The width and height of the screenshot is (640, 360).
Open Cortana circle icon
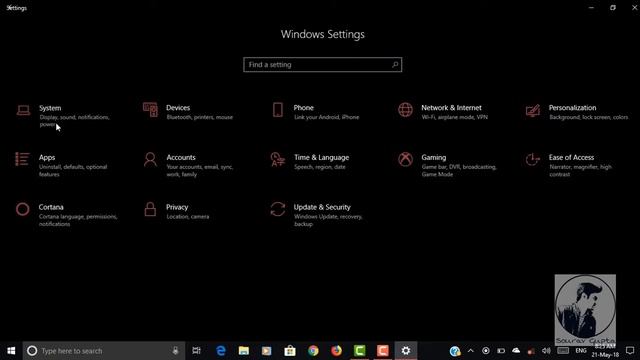[x=22, y=209]
